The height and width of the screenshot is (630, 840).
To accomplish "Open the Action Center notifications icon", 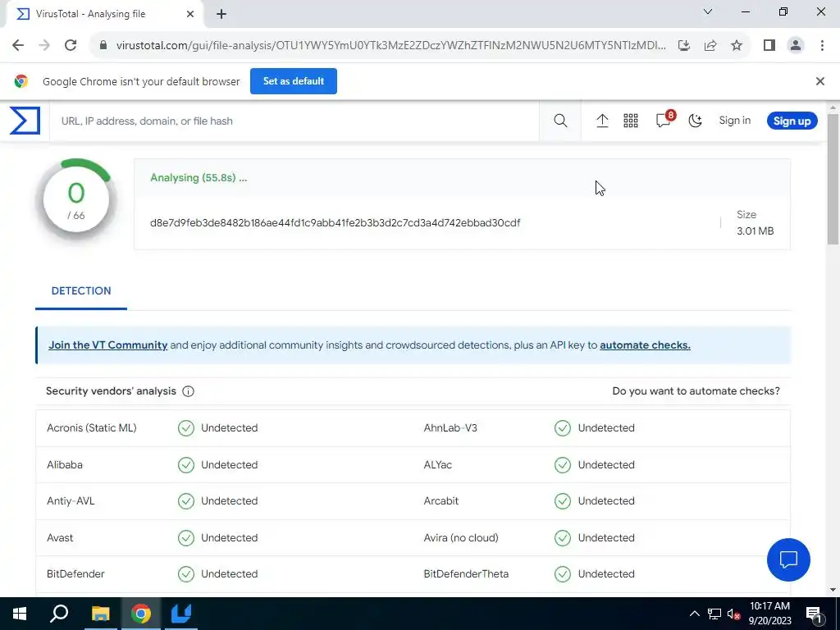I will click(x=814, y=614).
